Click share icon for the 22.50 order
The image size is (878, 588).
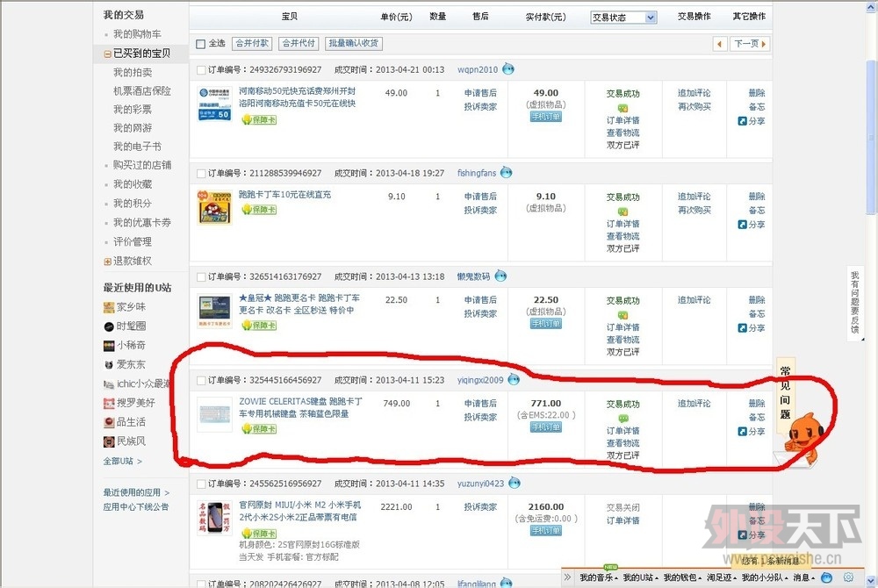[742, 328]
